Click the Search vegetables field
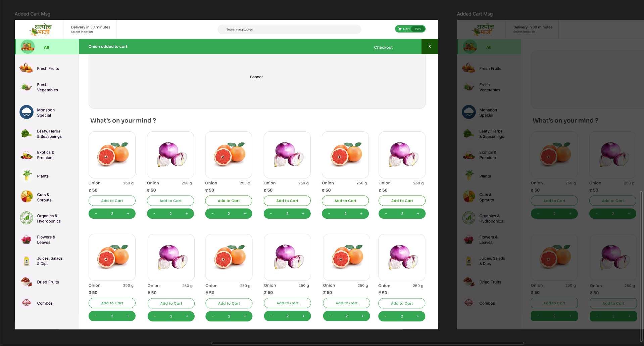644x346 pixels. tap(289, 29)
